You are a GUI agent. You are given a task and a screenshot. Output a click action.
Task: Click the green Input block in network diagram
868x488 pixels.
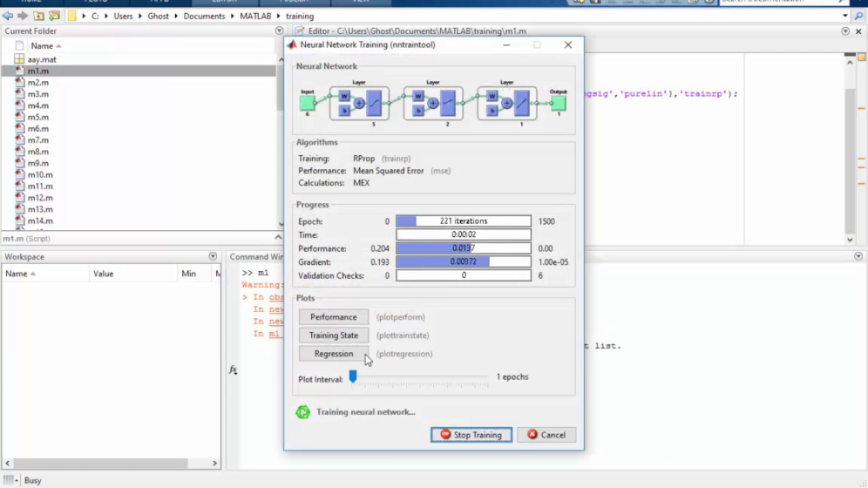[x=307, y=103]
